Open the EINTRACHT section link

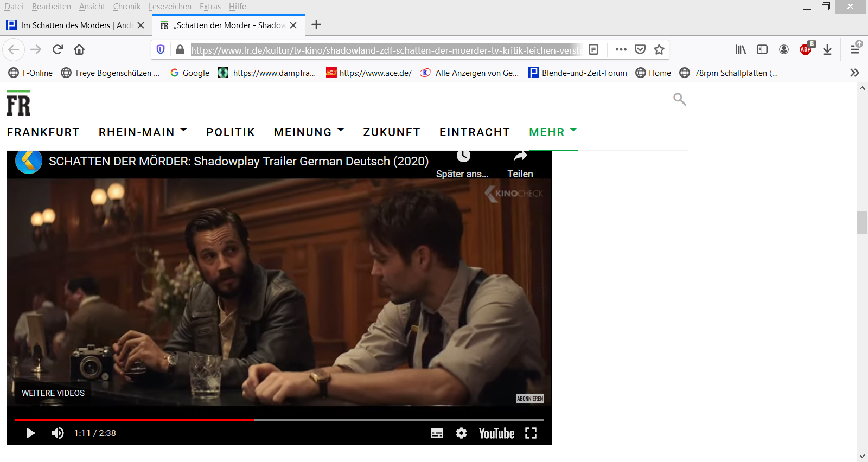click(x=474, y=132)
